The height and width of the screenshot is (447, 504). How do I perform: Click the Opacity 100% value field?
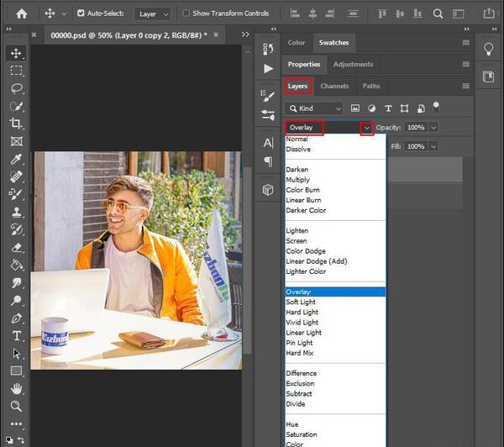pyautogui.click(x=416, y=128)
